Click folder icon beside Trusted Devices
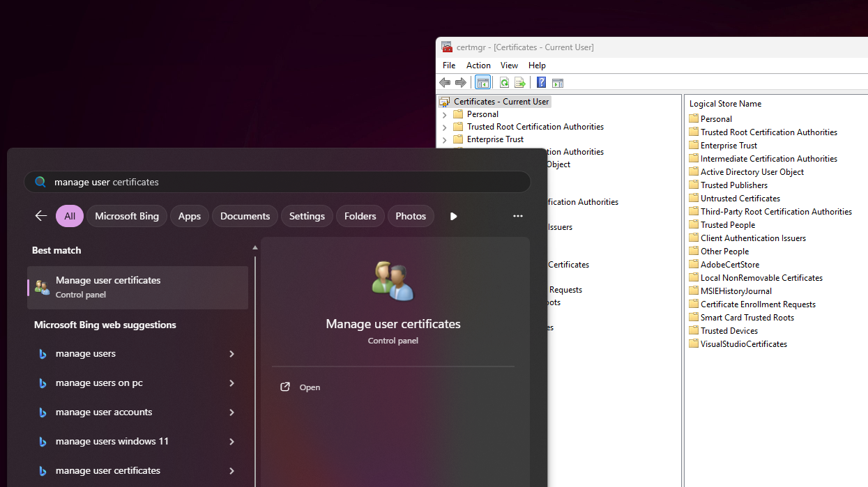This screenshot has height=487, width=868. point(694,330)
